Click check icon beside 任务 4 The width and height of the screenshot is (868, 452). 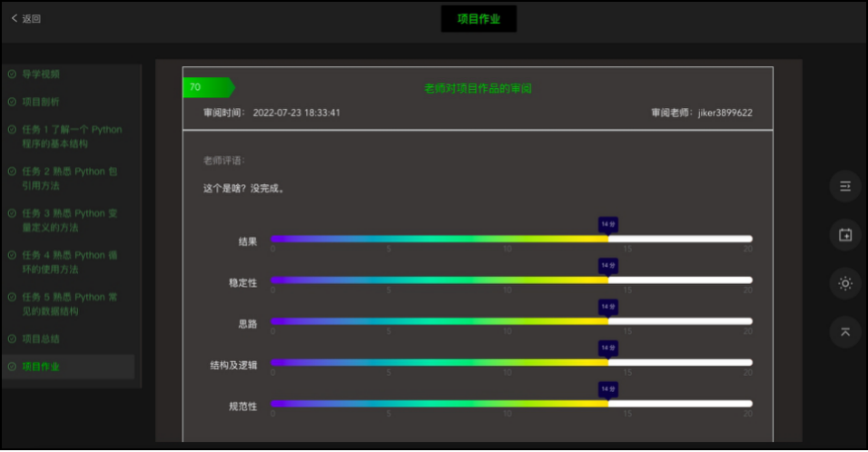point(12,254)
